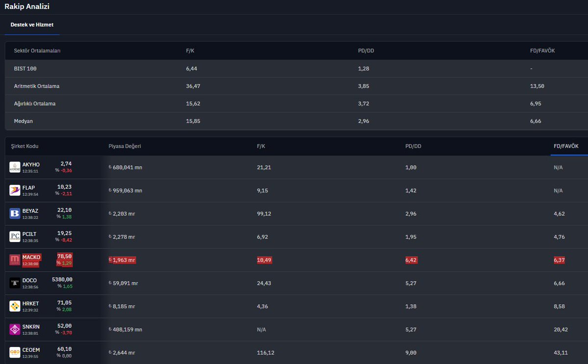Select the BIST 100 row label
The image size is (588, 364).
tap(25, 69)
